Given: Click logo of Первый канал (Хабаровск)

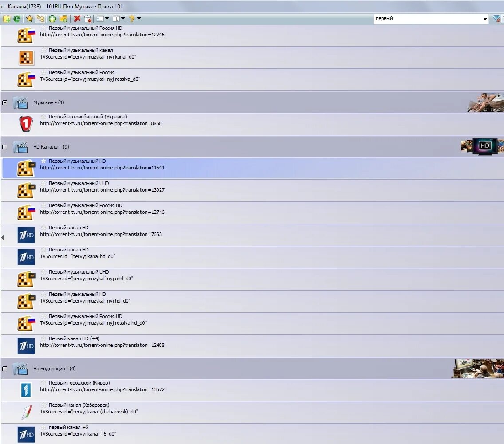Looking at the screenshot, I should pyautogui.click(x=27, y=412).
